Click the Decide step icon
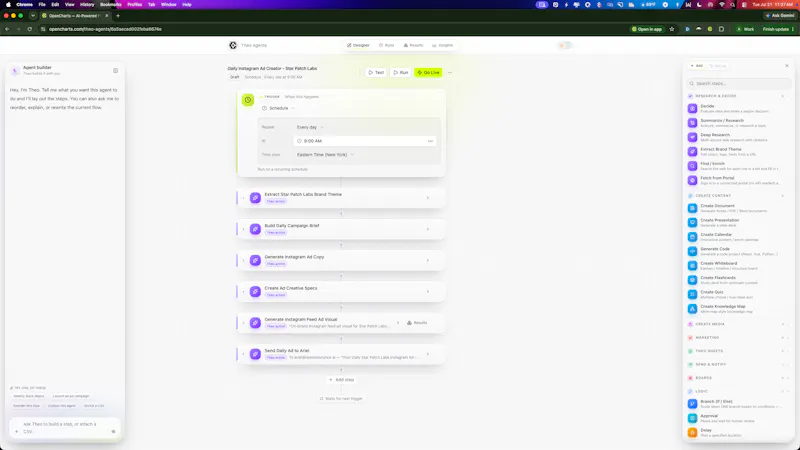Viewport: 800px width, 450px height. [x=692, y=108]
